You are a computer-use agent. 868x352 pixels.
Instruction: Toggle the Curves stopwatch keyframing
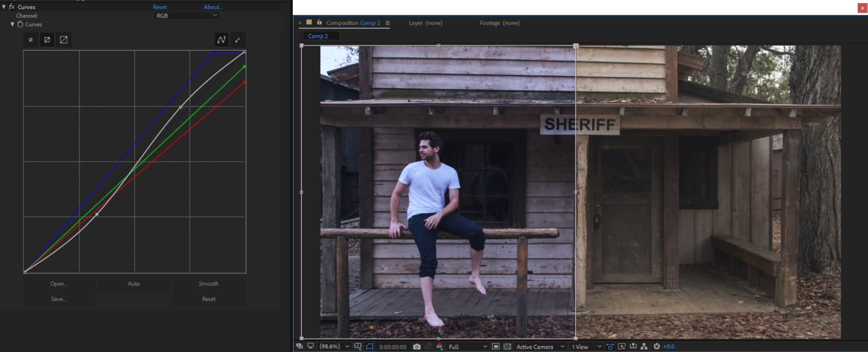click(21, 24)
